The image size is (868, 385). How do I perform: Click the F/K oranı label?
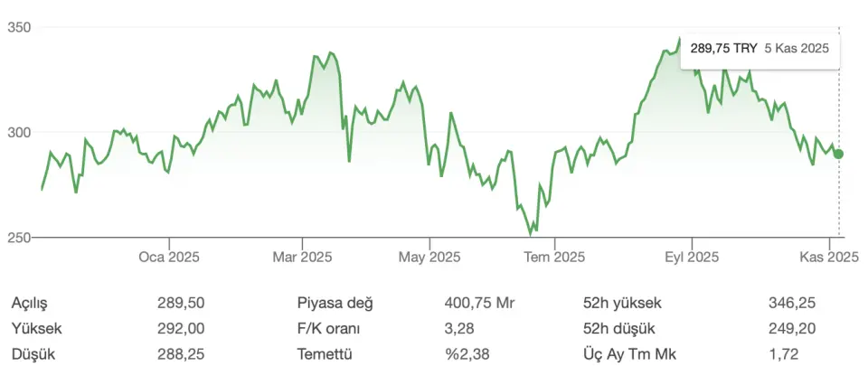(x=331, y=329)
